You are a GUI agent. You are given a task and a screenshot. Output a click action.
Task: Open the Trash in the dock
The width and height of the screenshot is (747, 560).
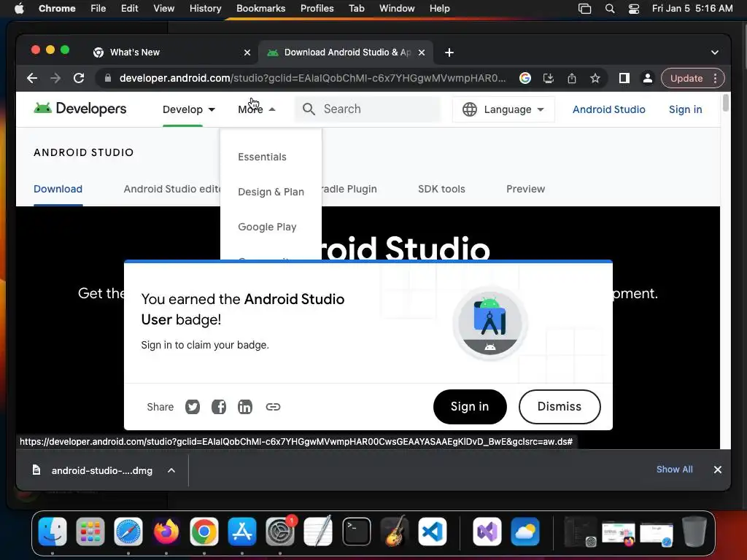coord(694,532)
